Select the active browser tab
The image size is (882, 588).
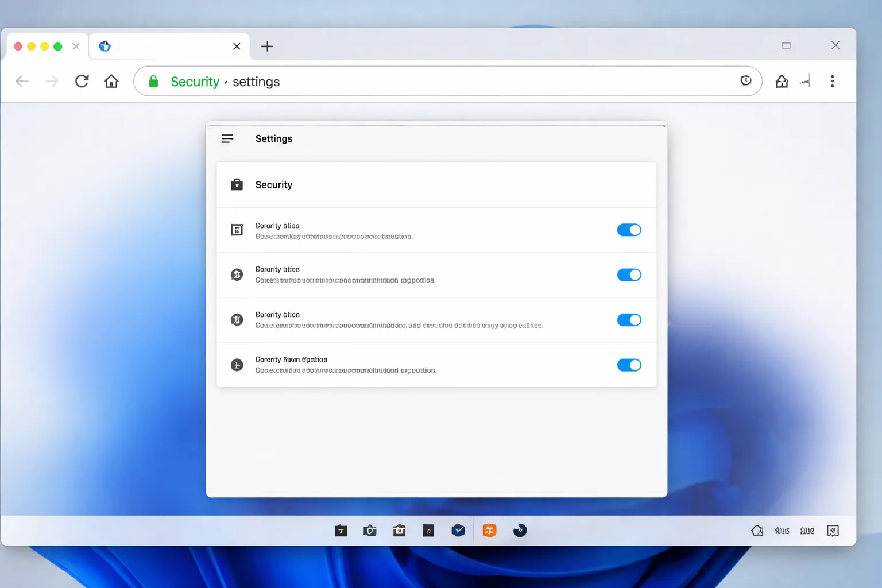click(169, 46)
